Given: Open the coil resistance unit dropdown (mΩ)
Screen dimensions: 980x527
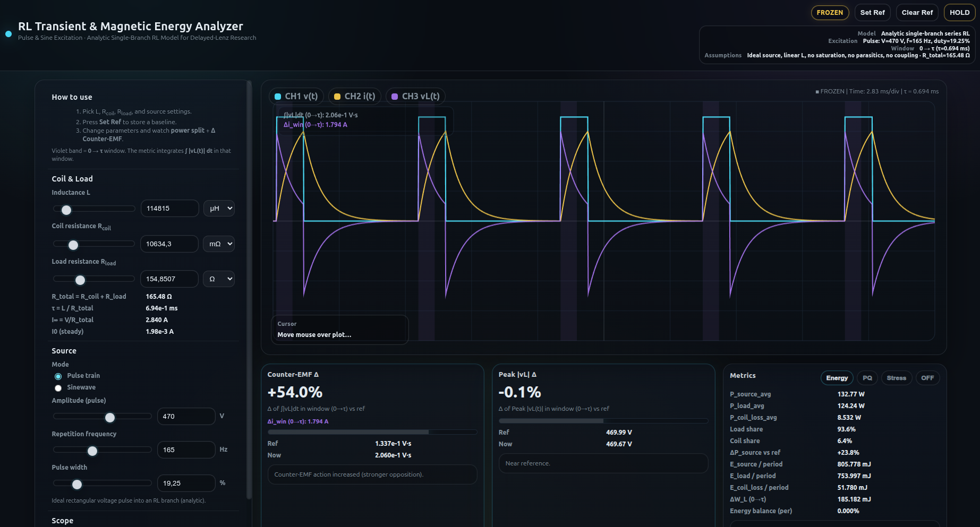Looking at the screenshot, I should point(219,244).
